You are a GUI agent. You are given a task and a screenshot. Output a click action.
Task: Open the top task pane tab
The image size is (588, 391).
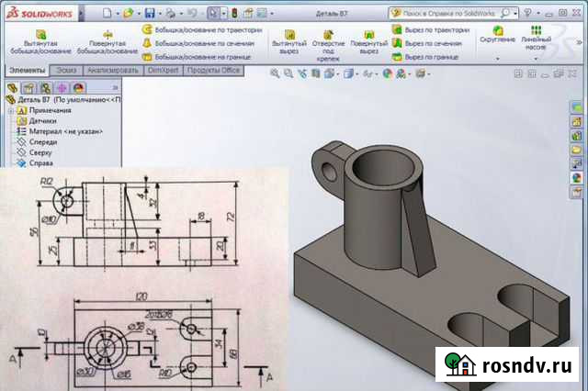tap(576, 108)
